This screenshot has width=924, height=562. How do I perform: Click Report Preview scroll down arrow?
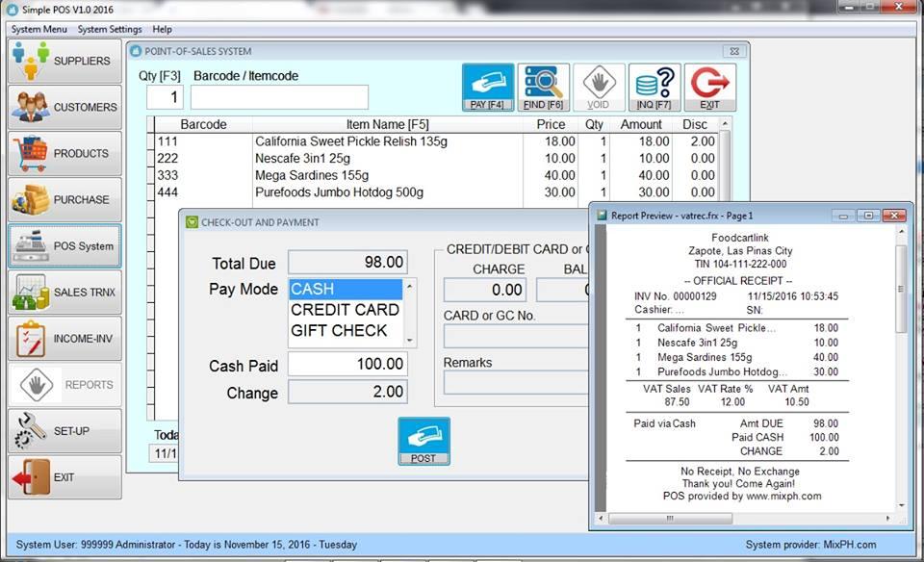[x=901, y=505]
